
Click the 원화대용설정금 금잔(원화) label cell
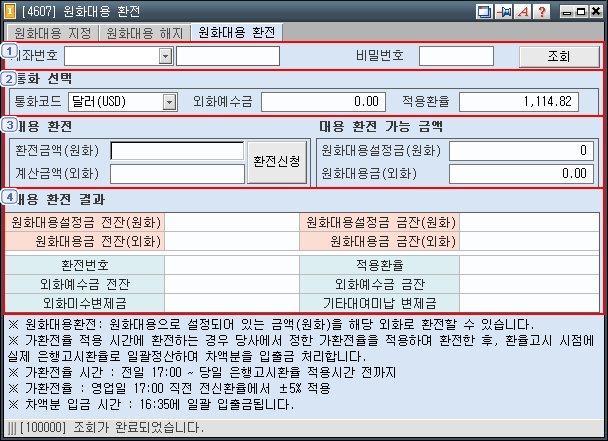pyautogui.click(x=380, y=223)
